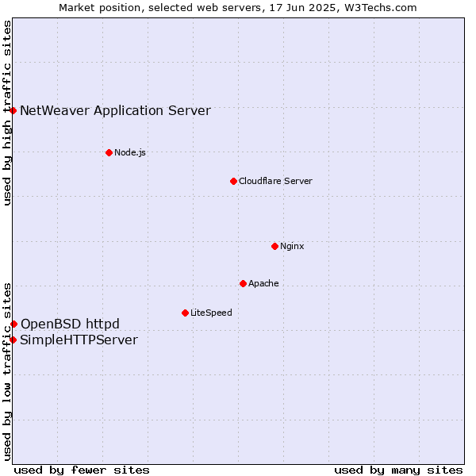Select the 'Node.js' label
The height and width of the screenshot is (476, 476).
click(x=130, y=152)
